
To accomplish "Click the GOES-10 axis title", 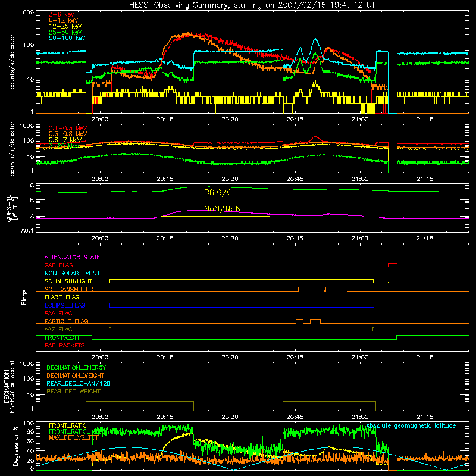I will [9, 208].
